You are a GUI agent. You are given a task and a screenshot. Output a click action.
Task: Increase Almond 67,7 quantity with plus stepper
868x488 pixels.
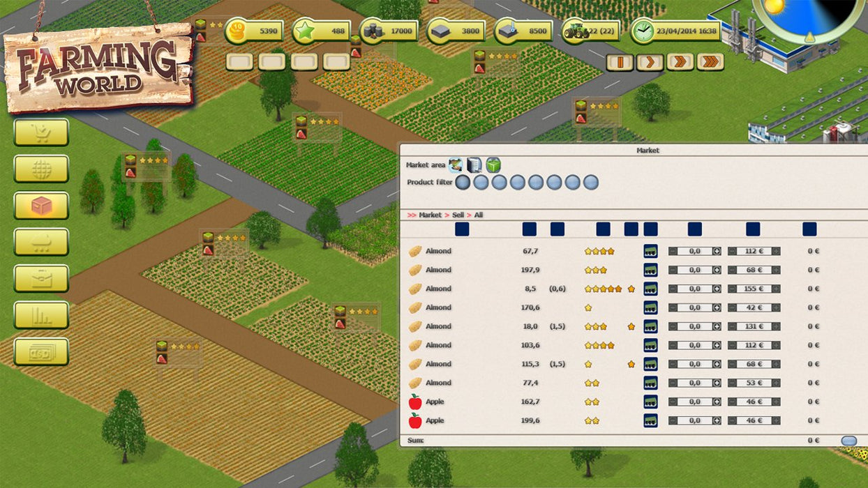718,251
